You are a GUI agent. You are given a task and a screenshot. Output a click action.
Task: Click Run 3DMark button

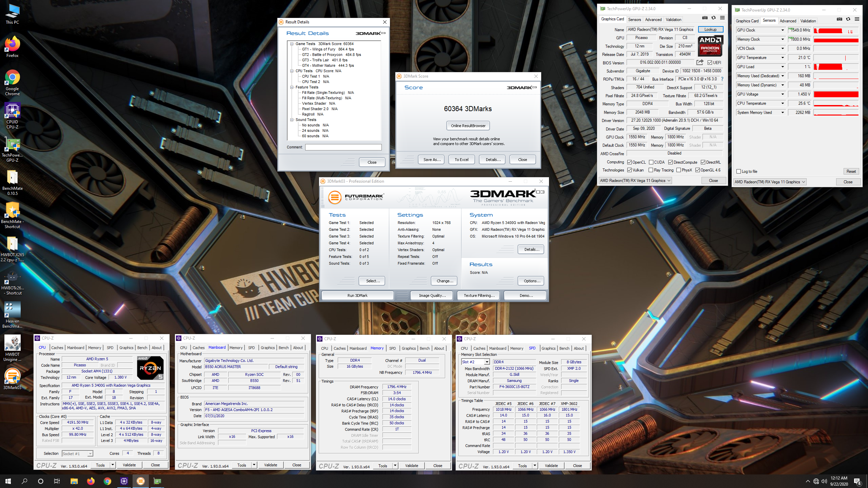[x=357, y=296]
